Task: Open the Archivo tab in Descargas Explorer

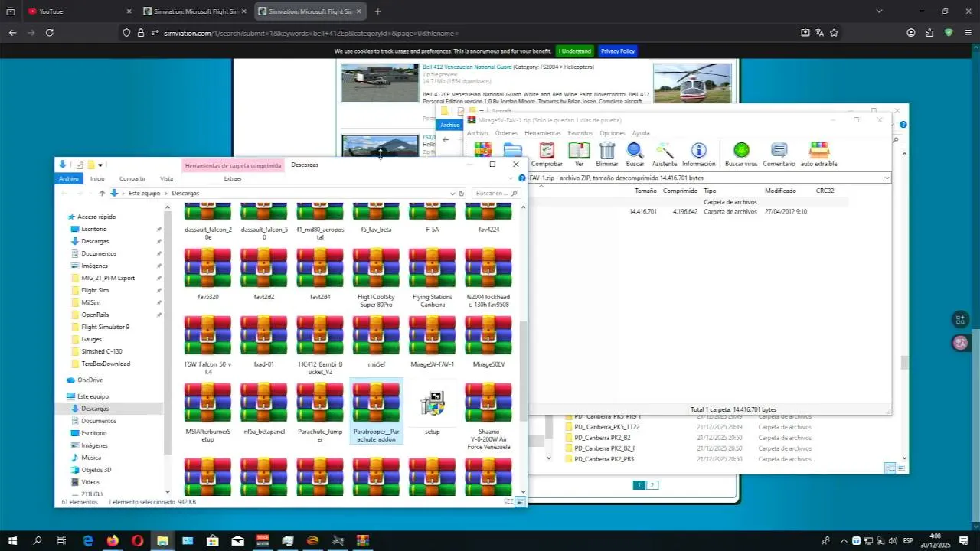Action: pos(69,178)
